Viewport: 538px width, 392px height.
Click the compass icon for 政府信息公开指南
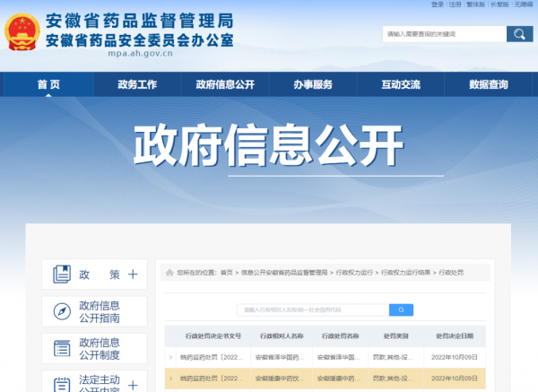tap(61, 311)
